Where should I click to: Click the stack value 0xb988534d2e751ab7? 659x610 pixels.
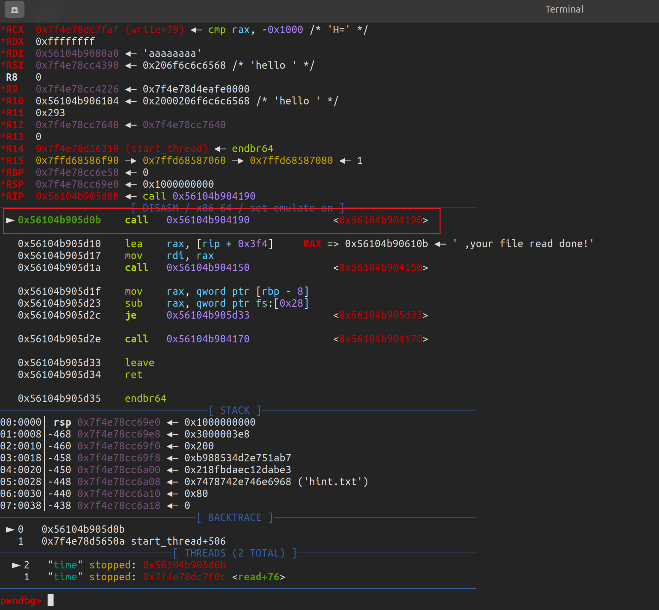(238, 458)
